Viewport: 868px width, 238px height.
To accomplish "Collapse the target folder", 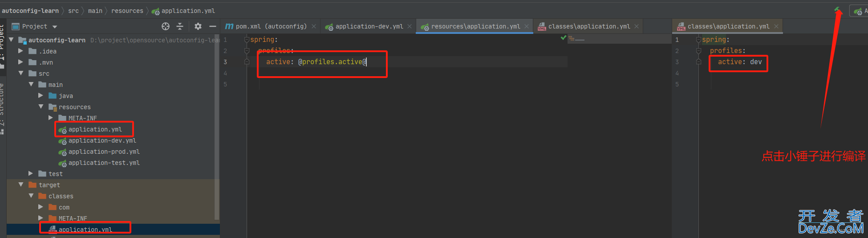I will pyautogui.click(x=21, y=185).
